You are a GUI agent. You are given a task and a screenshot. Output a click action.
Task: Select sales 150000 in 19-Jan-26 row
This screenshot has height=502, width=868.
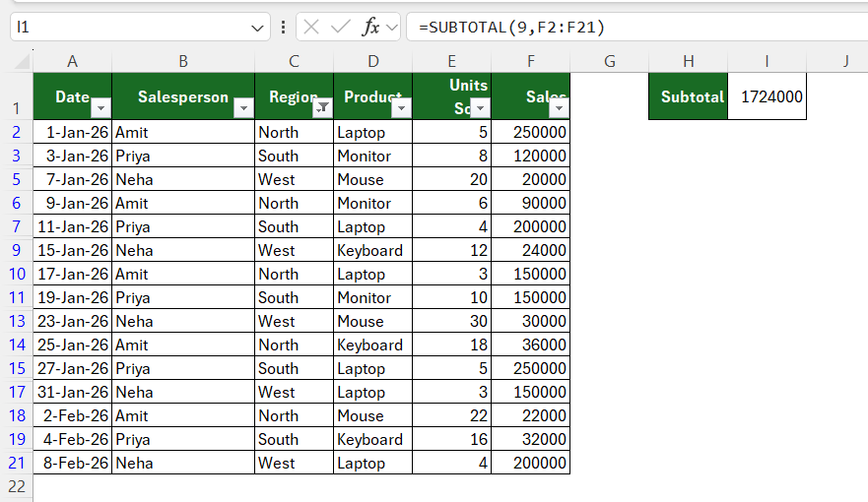tap(531, 297)
